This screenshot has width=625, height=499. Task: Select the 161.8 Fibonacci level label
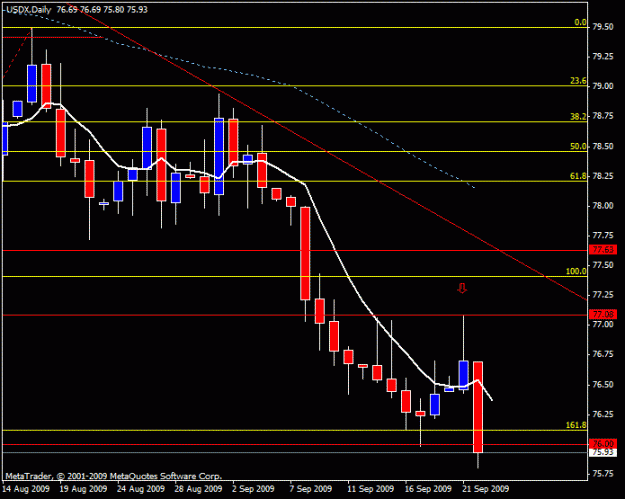pos(576,425)
